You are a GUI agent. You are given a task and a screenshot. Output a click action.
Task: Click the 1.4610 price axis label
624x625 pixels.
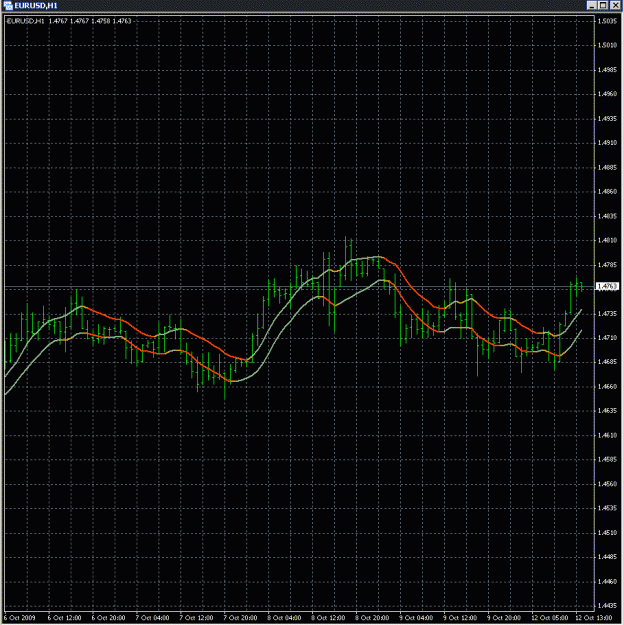point(607,435)
